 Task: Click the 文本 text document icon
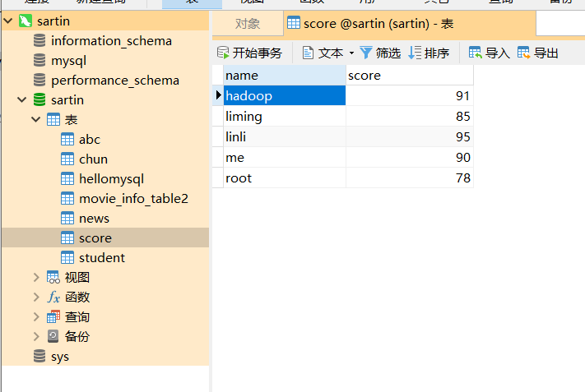click(x=308, y=53)
